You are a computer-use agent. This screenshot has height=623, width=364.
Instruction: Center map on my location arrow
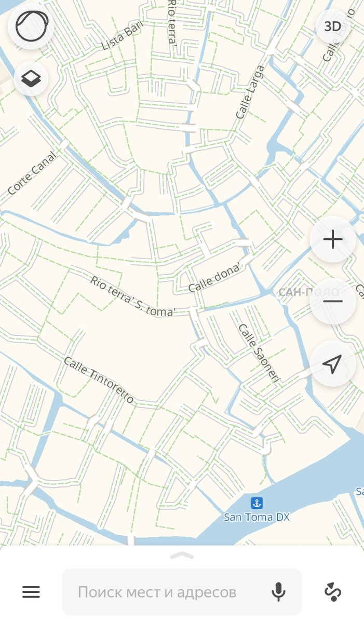(x=333, y=364)
